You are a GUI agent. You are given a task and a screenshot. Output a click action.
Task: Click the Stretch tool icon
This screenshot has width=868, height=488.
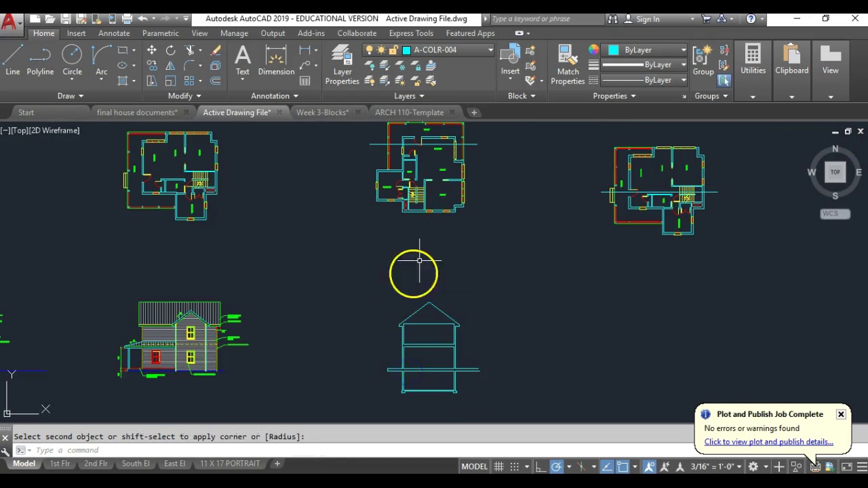coord(152,81)
